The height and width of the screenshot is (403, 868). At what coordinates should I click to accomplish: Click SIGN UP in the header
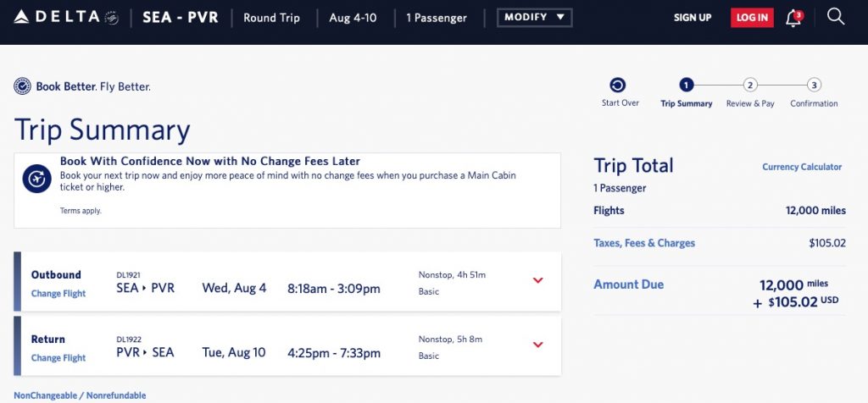pyautogui.click(x=693, y=18)
